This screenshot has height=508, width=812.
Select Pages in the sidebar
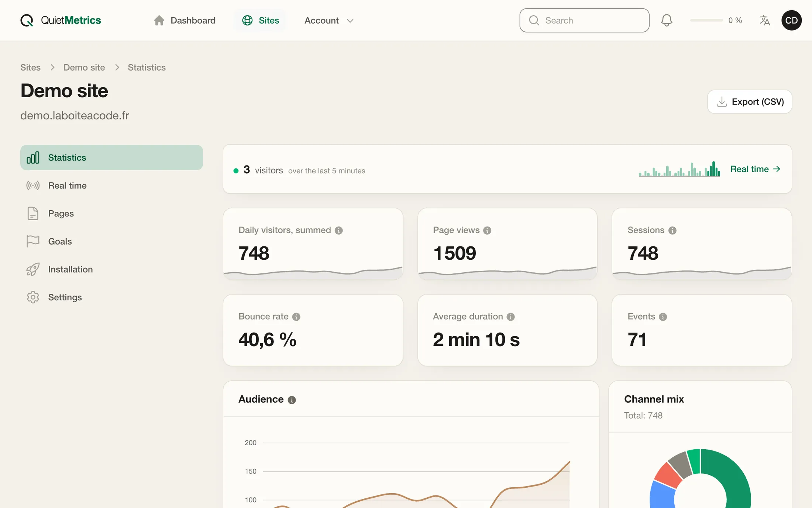pos(111,214)
